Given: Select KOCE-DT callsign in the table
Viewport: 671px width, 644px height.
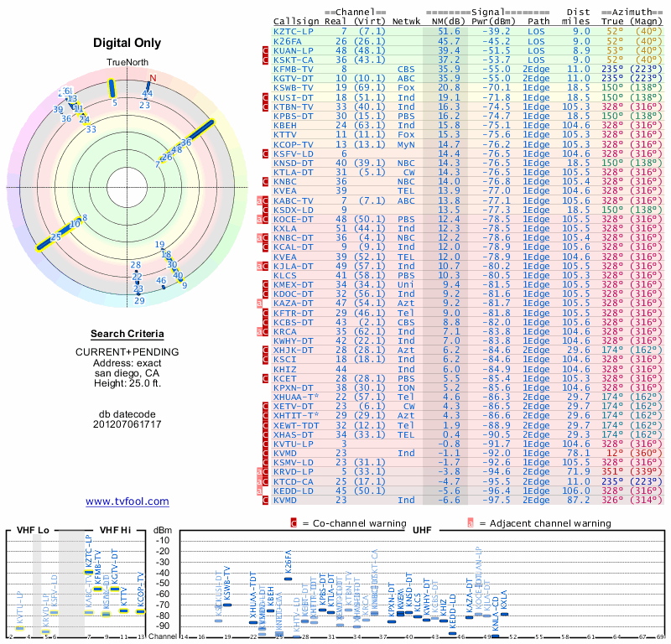Looking at the screenshot, I should 293,219.
